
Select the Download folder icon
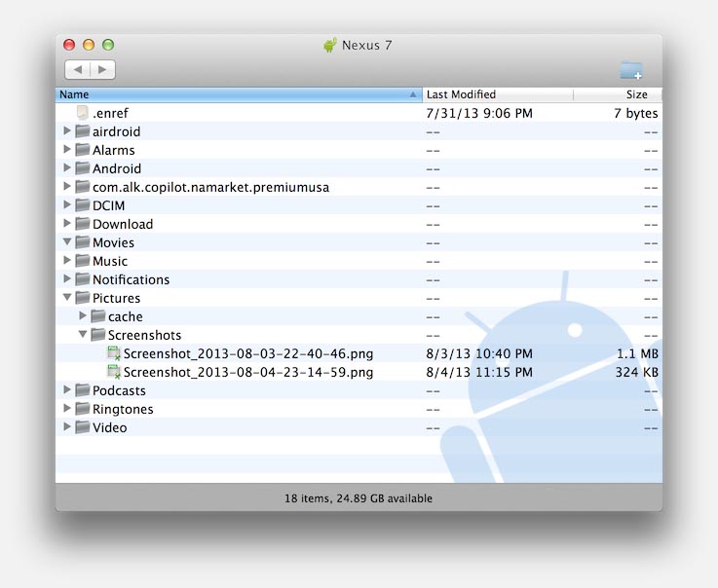[x=83, y=224]
